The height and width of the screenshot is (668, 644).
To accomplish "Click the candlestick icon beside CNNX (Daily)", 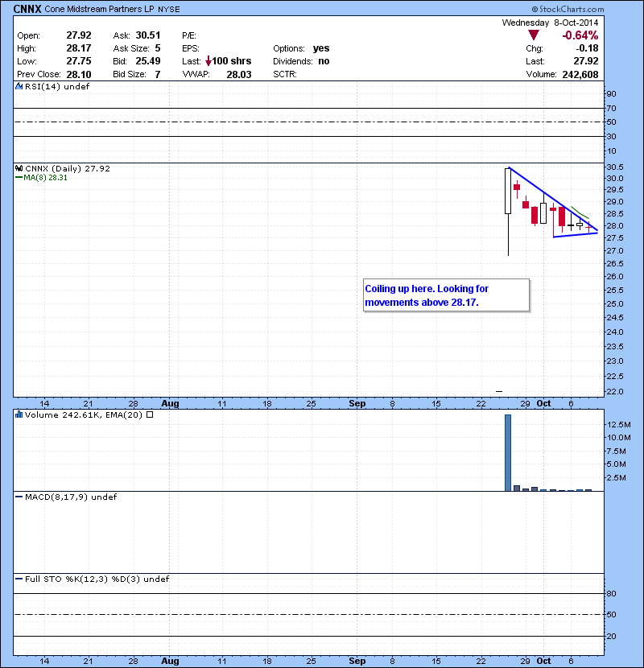I will point(19,168).
